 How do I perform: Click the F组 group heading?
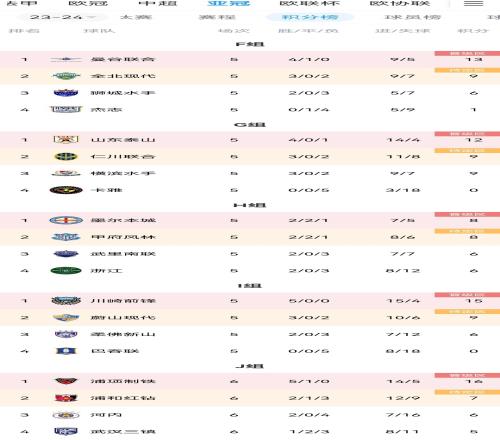250,44
